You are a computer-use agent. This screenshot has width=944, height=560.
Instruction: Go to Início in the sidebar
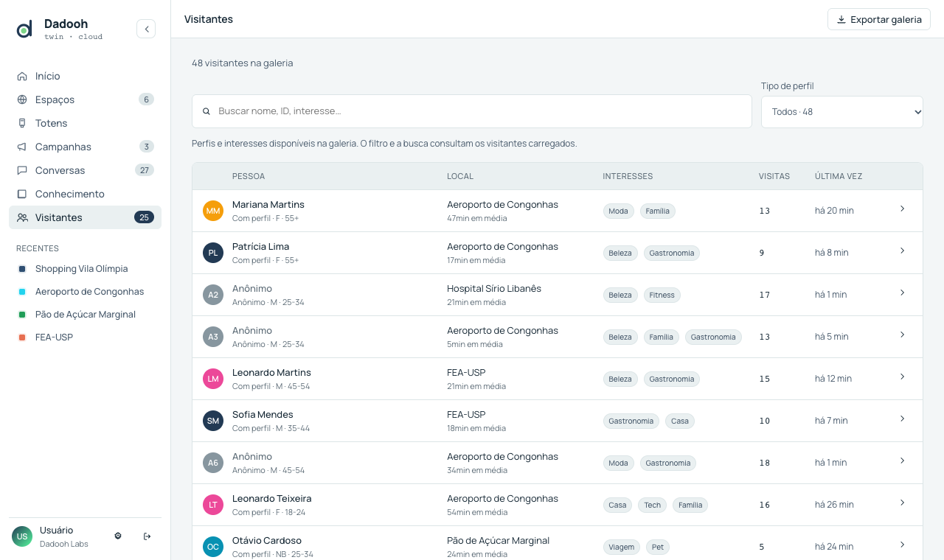85,76
